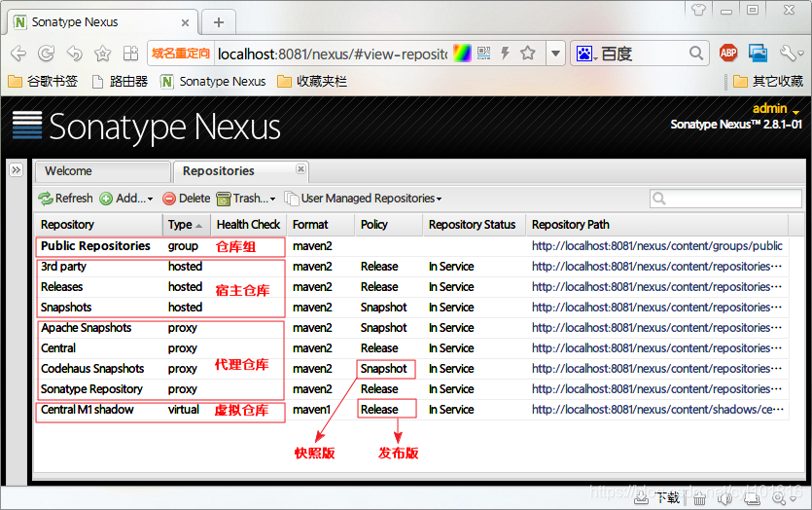Click the 域名重定向 badge in the address bar

click(181, 53)
